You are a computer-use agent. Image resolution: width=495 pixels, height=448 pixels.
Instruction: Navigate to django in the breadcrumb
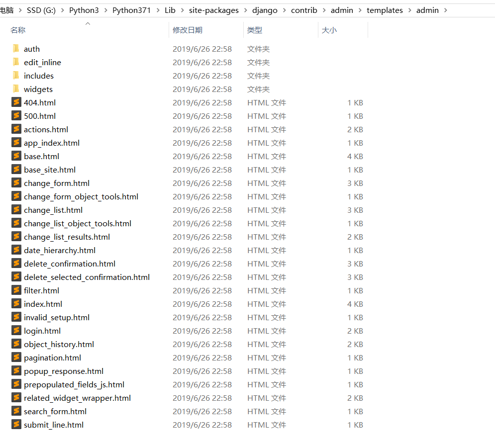[x=265, y=10]
